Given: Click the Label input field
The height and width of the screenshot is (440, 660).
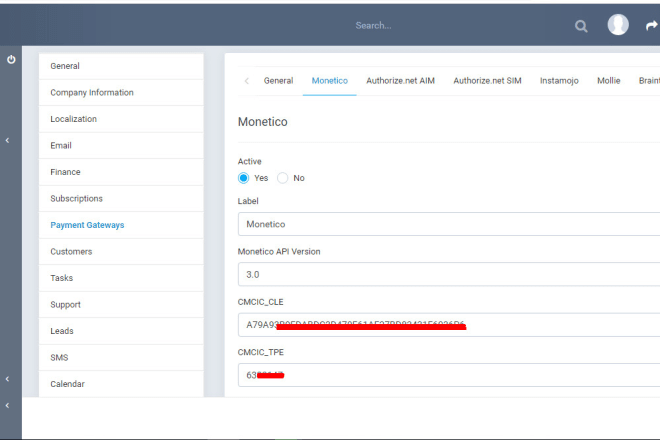Looking at the screenshot, I should 449,224.
